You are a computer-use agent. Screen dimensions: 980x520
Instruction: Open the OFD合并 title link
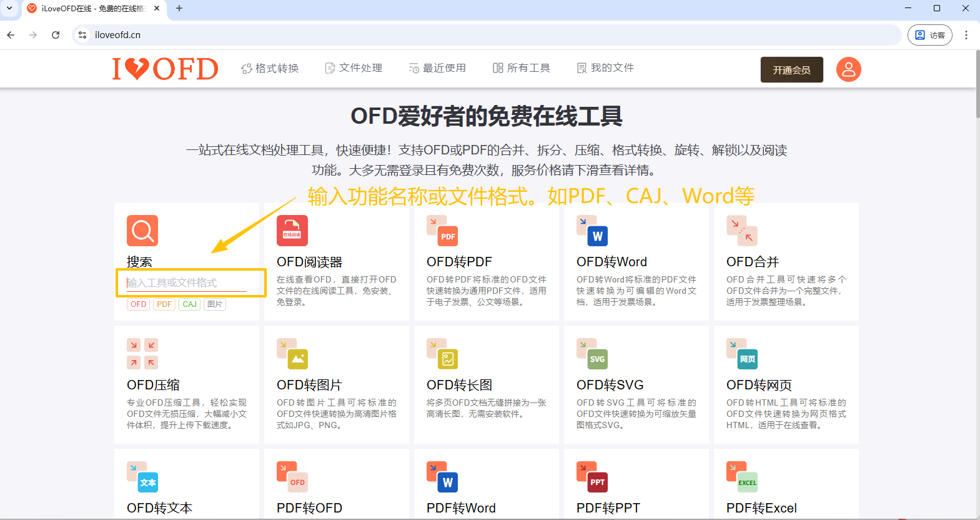pos(753,262)
